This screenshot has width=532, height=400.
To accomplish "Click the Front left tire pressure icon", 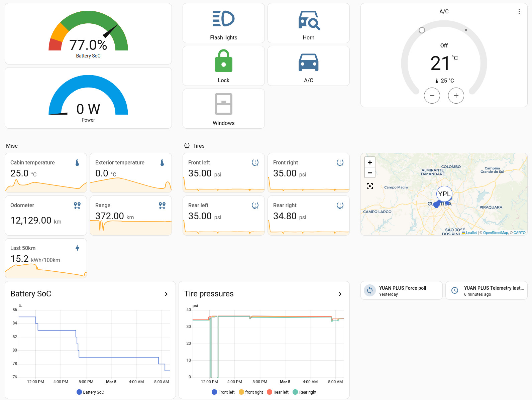I will click(x=255, y=163).
